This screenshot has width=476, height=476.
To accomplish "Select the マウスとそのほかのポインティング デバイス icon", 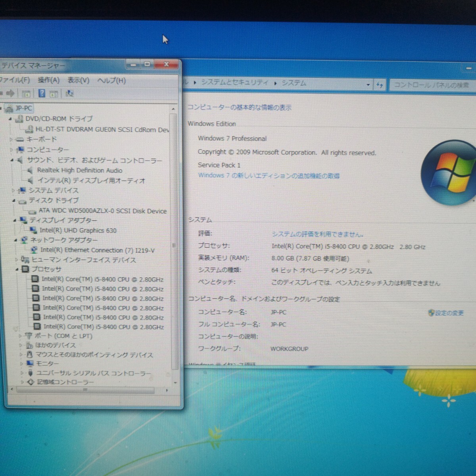I will click(30, 355).
